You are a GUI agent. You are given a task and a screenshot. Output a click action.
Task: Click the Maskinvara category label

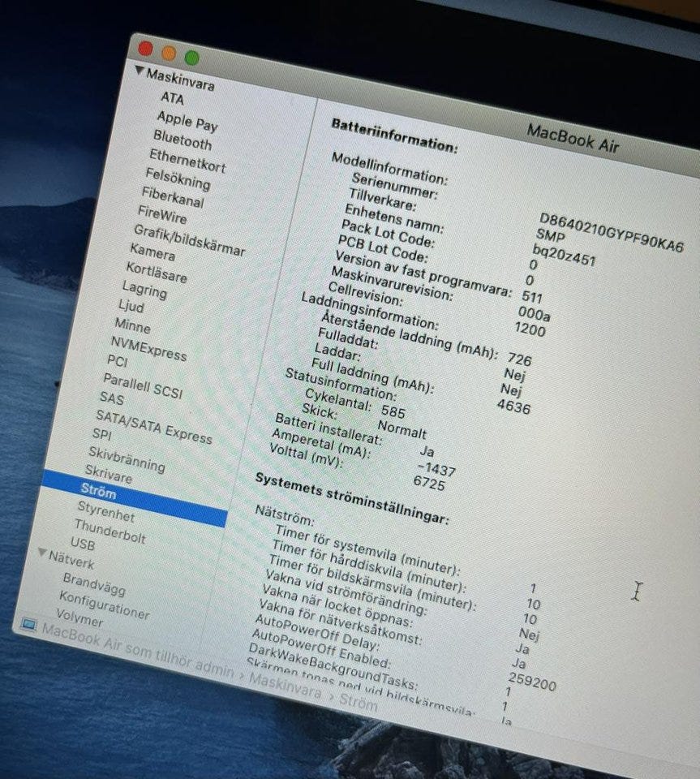point(180,80)
